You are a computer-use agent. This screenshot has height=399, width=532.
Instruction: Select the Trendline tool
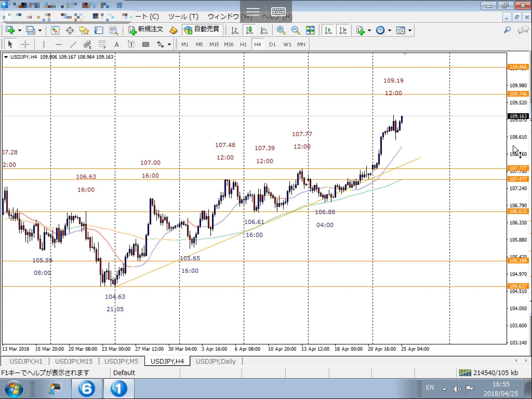click(x=73, y=44)
